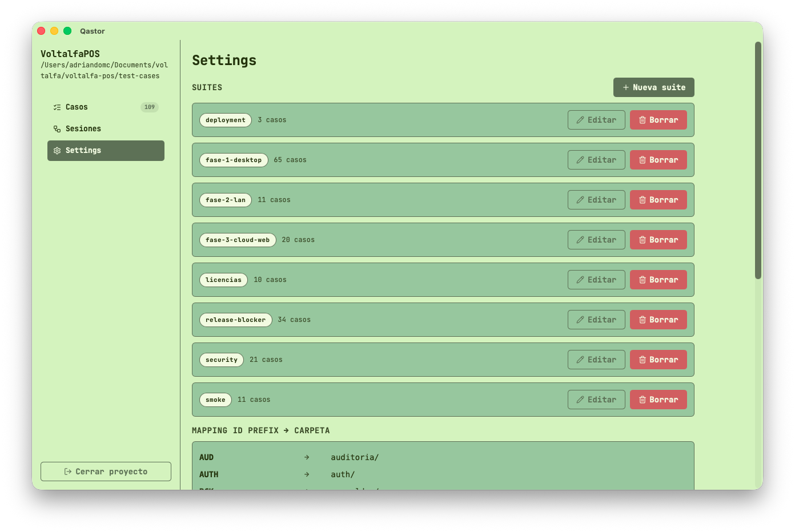
Task: Delete the fase-1-desktop suite
Action: pos(659,160)
